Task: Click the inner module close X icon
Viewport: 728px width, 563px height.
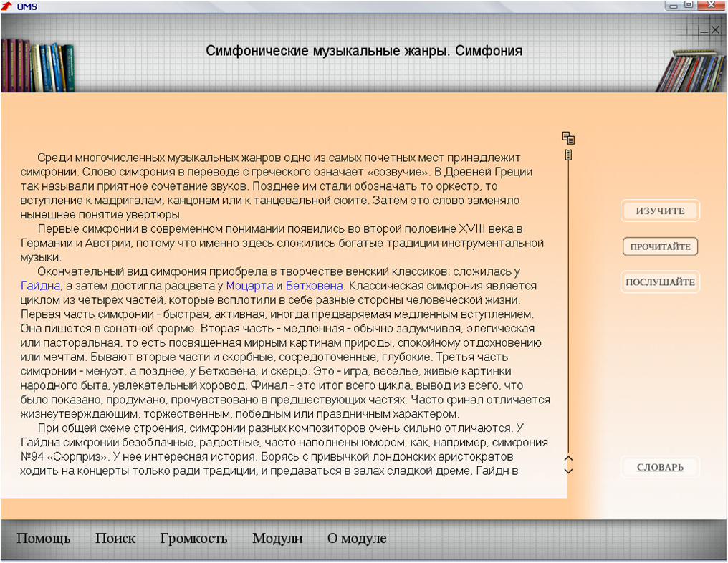Action: pyautogui.click(x=716, y=30)
